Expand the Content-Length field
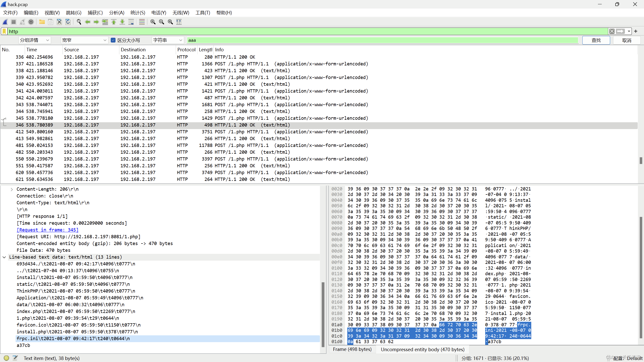This screenshot has width=644, height=362. 12,189
